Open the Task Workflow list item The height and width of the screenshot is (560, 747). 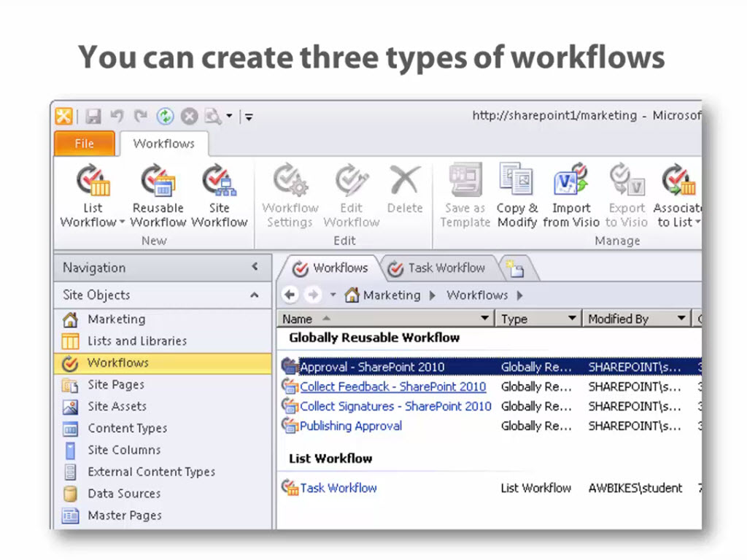coord(338,488)
